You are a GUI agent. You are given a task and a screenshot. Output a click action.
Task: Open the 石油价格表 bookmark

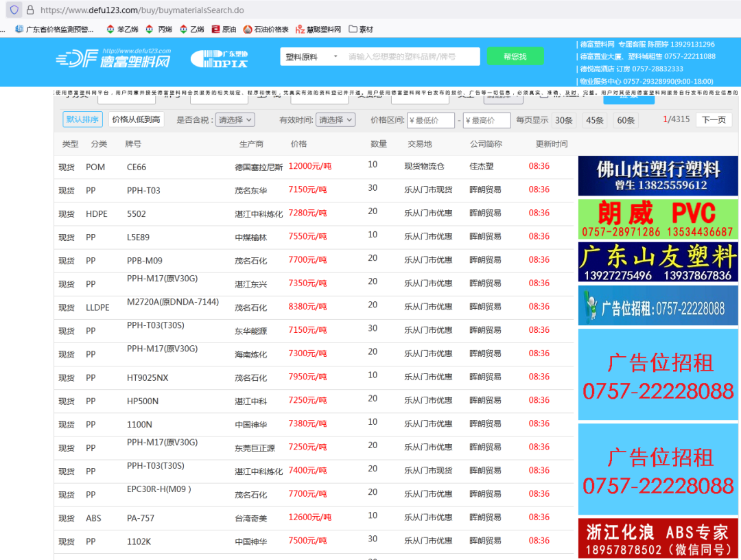(x=266, y=30)
